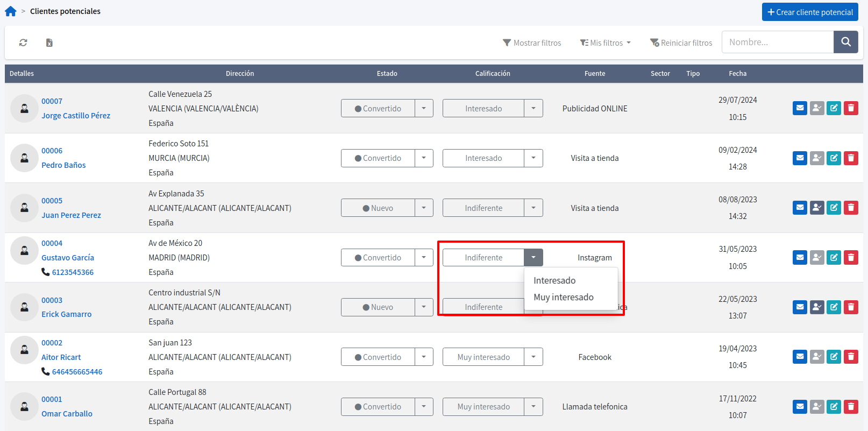Edit lead Omar Carballo

(834, 407)
